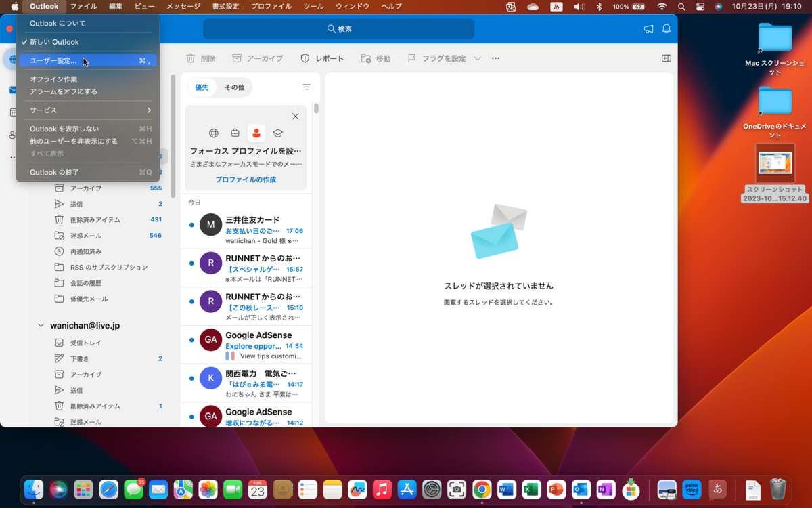The image size is (812, 508).
Task: Select the briefcase focus profile icon
Action: pos(235,133)
